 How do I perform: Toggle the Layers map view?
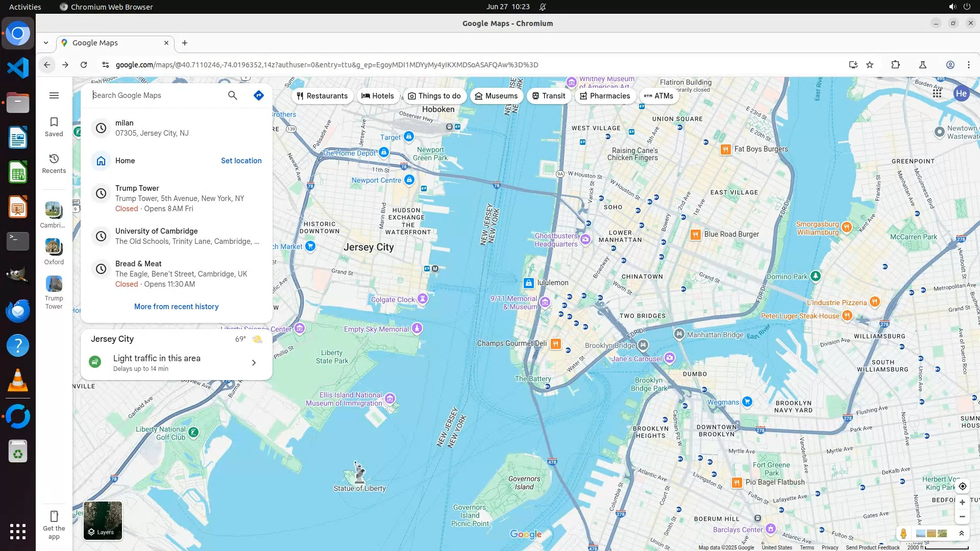click(x=103, y=520)
